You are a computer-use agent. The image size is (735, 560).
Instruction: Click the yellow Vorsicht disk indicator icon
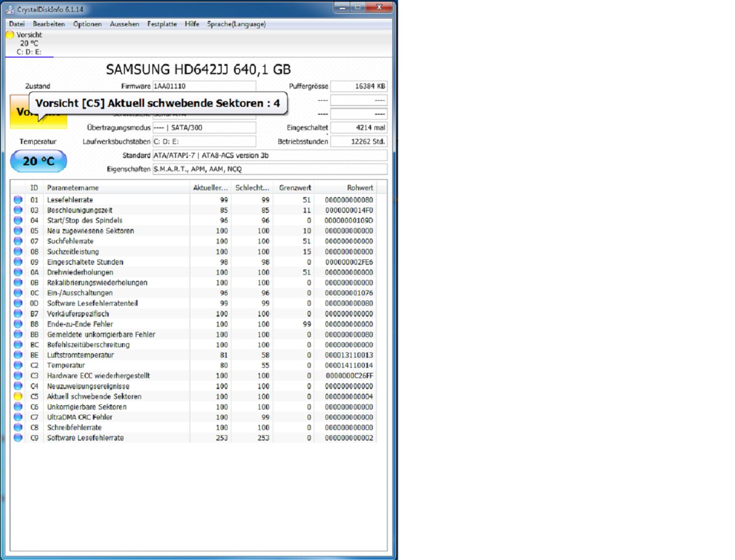pos(10,34)
